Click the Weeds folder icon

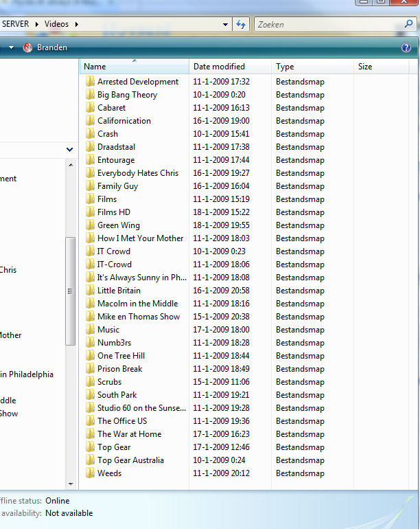point(90,473)
